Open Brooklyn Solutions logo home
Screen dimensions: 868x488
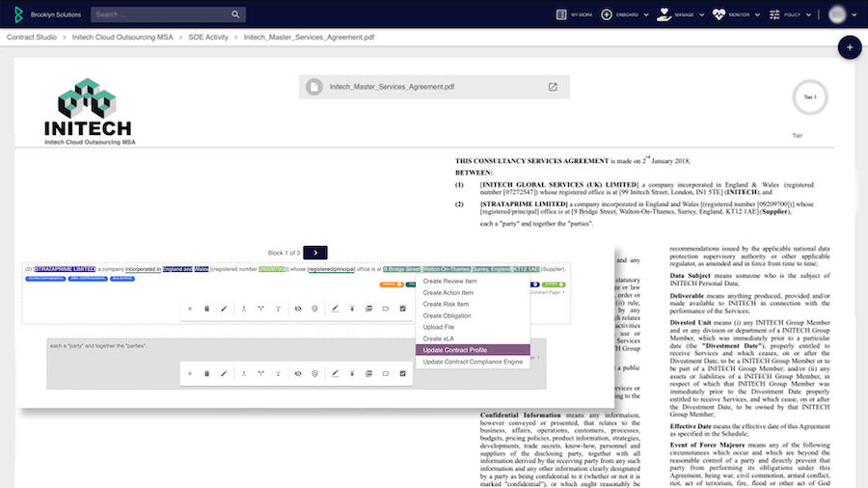coord(18,14)
